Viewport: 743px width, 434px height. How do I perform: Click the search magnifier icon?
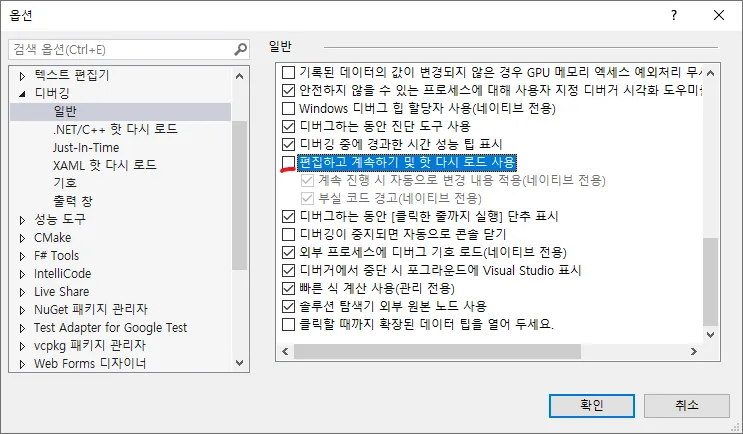pyautogui.click(x=240, y=49)
